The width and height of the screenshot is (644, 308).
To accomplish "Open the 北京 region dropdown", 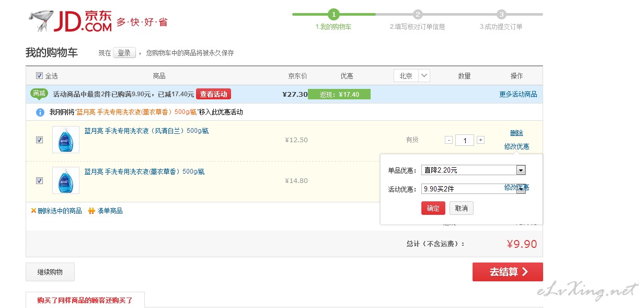I will pyautogui.click(x=412, y=76).
